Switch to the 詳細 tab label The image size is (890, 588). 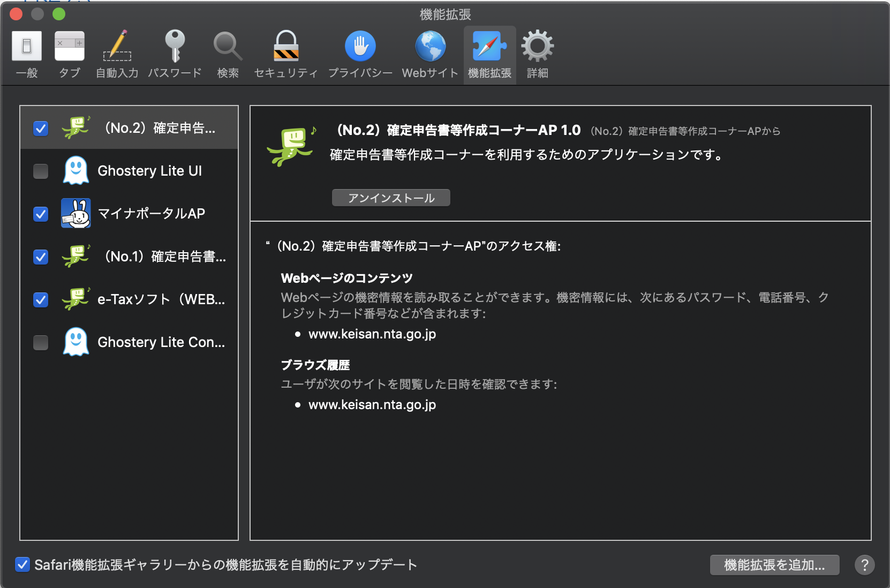coord(538,73)
